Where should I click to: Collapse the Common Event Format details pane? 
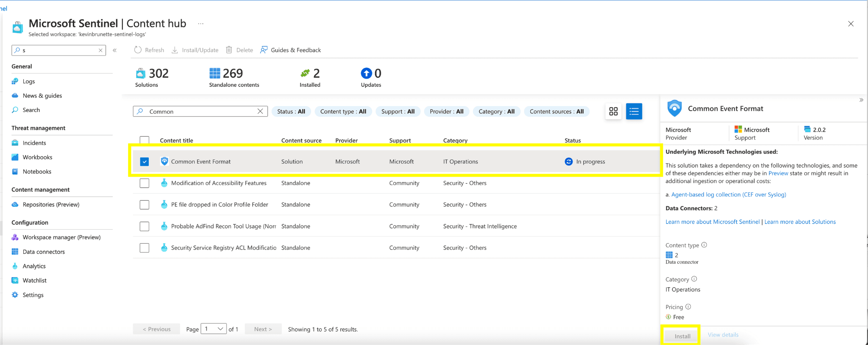[x=861, y=100]
